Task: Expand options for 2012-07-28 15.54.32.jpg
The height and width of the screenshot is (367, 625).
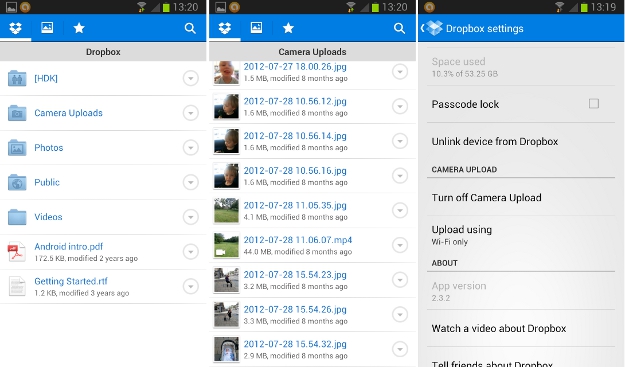Action: click(x=400, y=349)
